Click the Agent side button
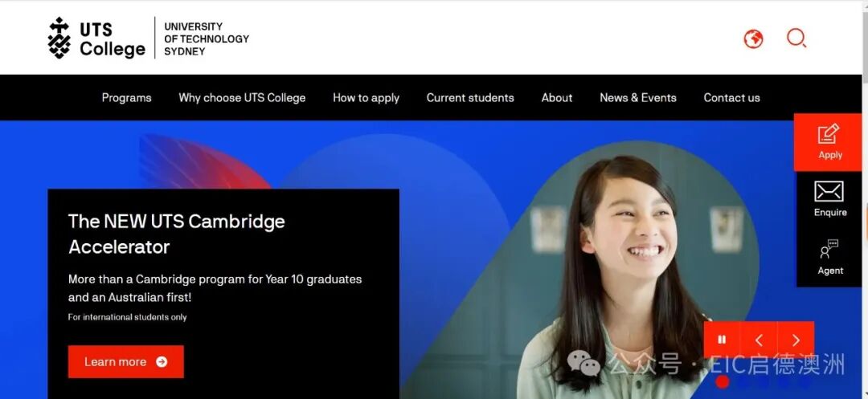868x399 pixels. point(829,258)
